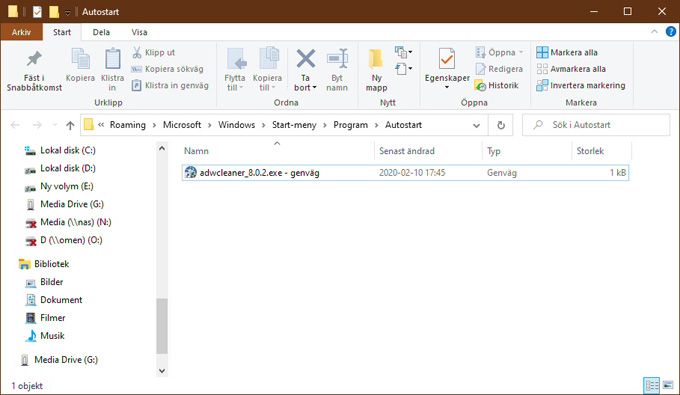This screenshot has width=680, height=395.
Task: Open Historik file history
Action: (497, 85)
